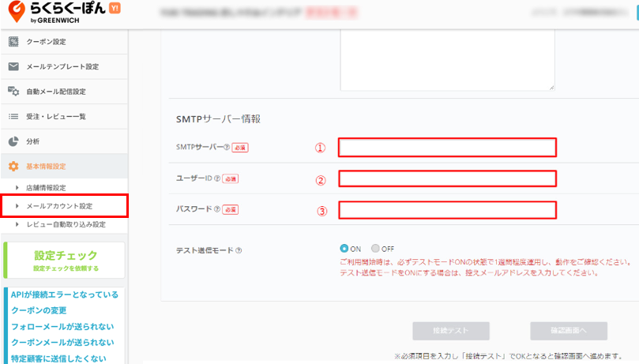Click the らくらくーぽん logo

pos(57,14)
